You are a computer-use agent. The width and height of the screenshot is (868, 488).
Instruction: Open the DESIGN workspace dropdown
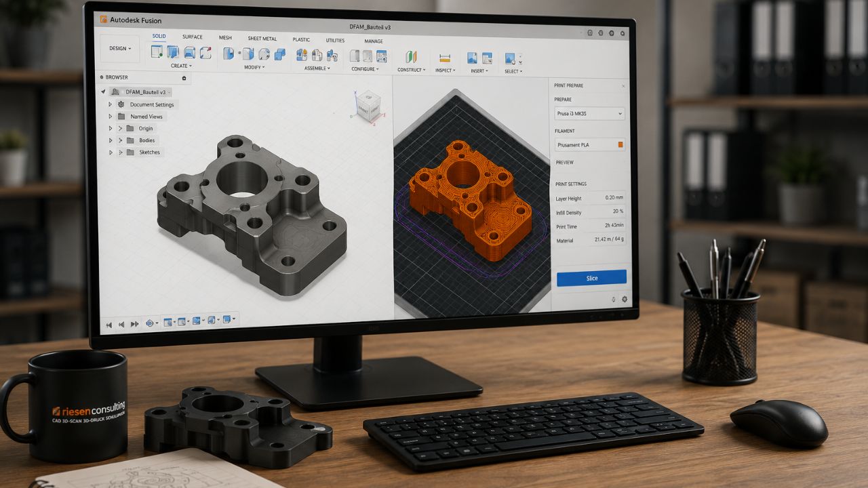120,49
